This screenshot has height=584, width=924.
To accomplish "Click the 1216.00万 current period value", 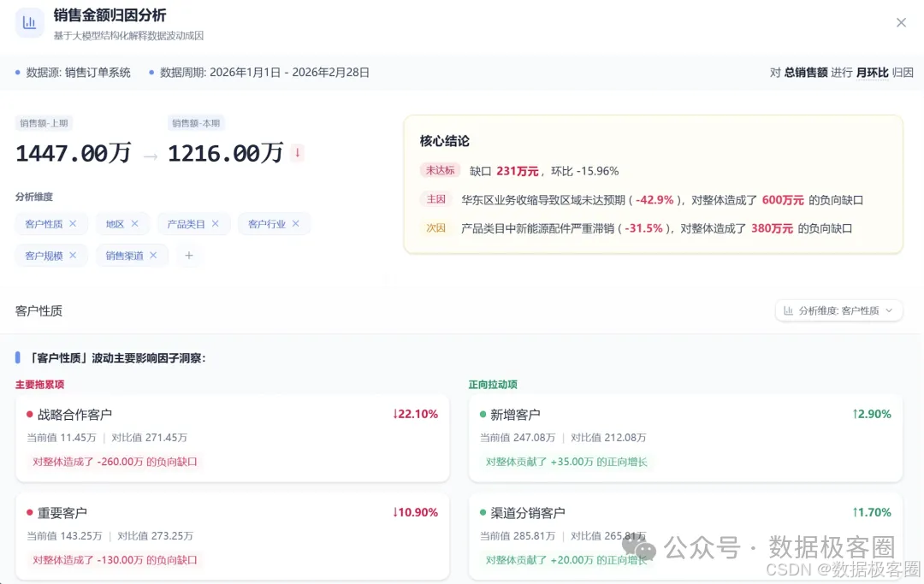I will click(226, 153).
